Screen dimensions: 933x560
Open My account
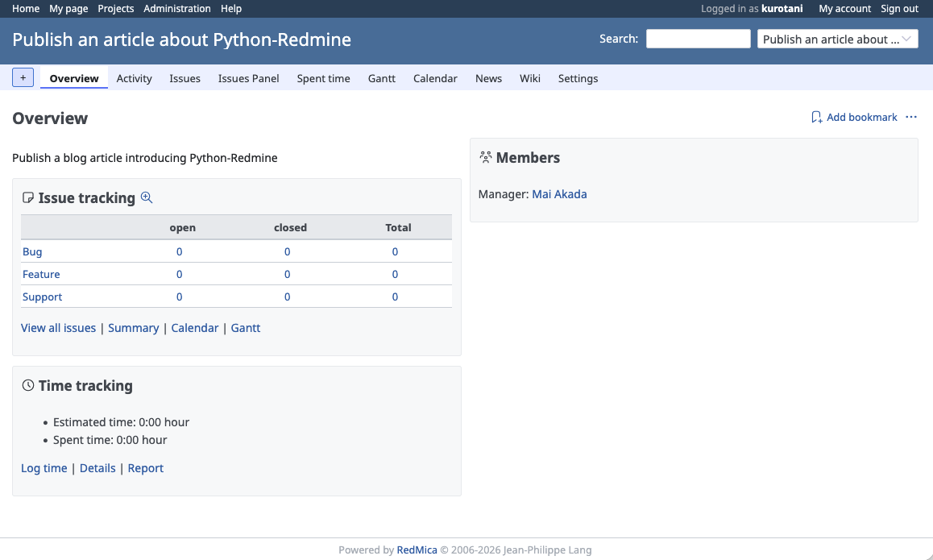coord(844,8)
